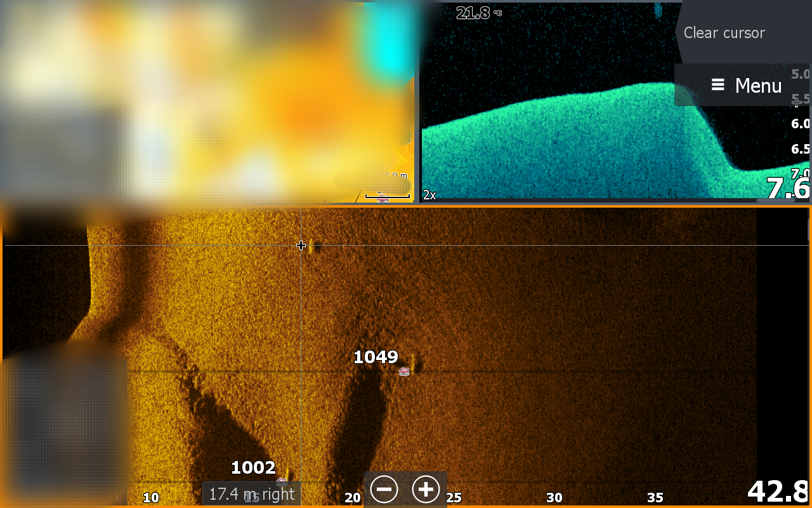
Task: Click the 10 range marker on sidescan
Action: click(150, 498)
